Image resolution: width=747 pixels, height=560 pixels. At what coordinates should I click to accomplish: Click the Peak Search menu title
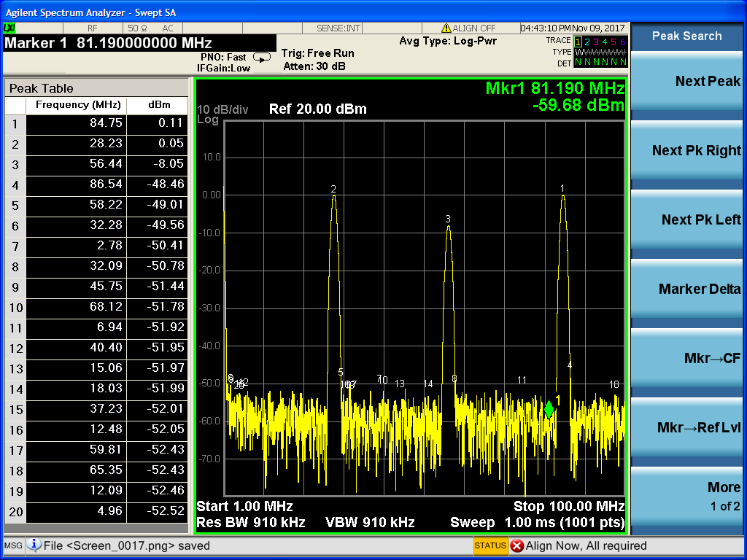[x=687, y=36]
